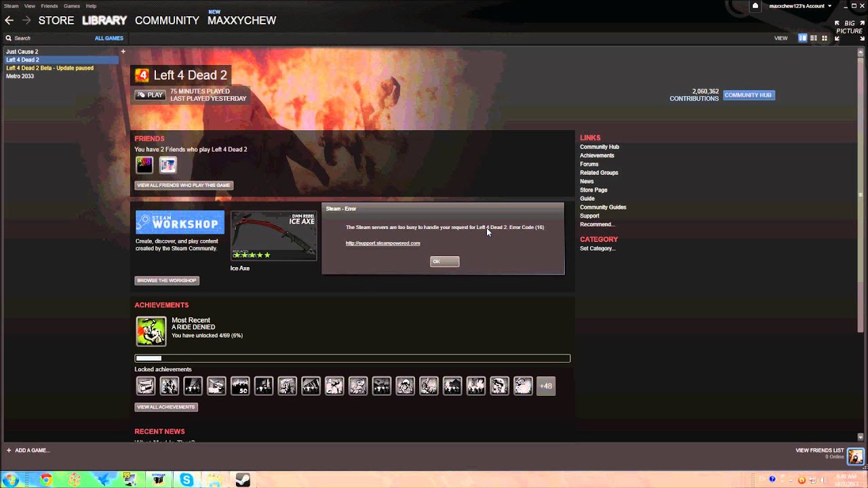Open the Related Groups link
Screen dimensions: 868x488
point(599,173)
